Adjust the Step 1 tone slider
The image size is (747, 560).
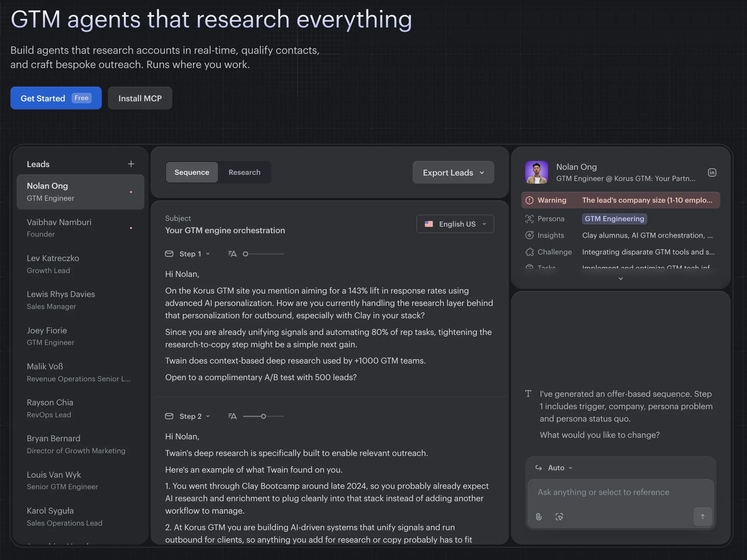(x=264, y=254)
